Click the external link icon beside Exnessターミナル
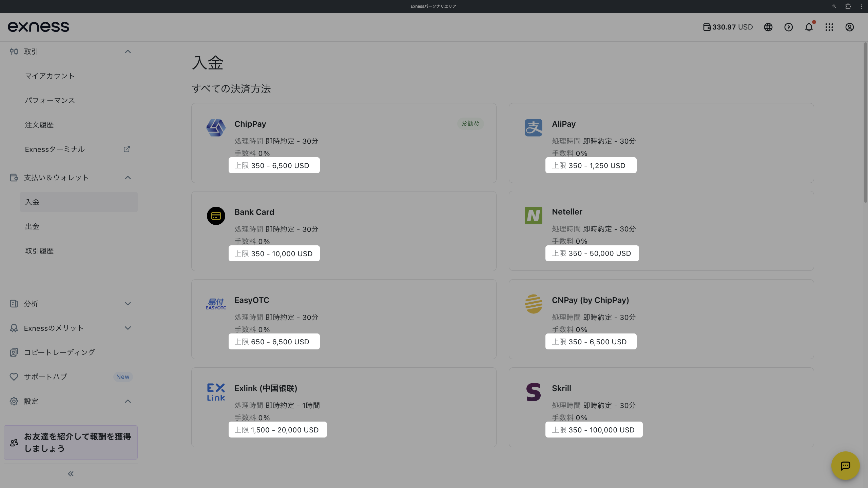 point(127,149)
